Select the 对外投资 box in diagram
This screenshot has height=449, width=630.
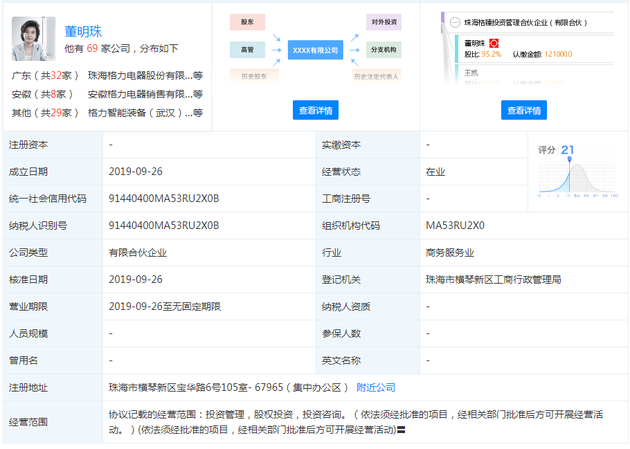385,20
